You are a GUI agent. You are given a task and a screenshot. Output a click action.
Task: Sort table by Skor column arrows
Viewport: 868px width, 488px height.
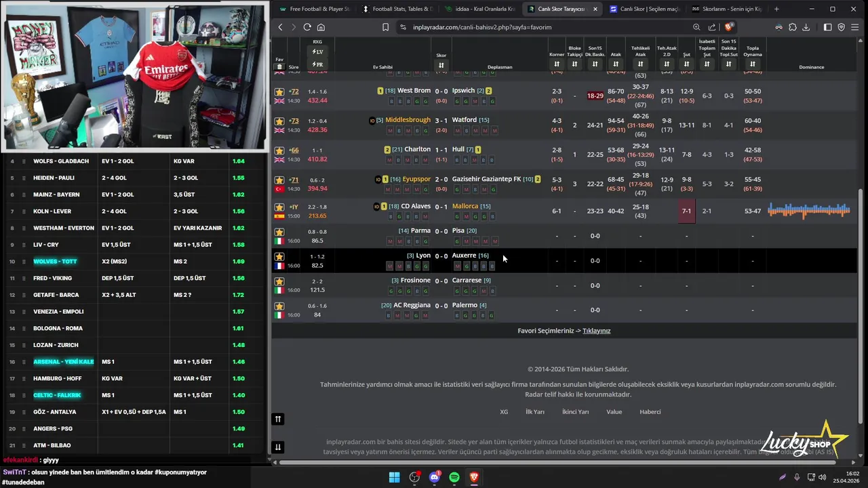tap(441, 65)
